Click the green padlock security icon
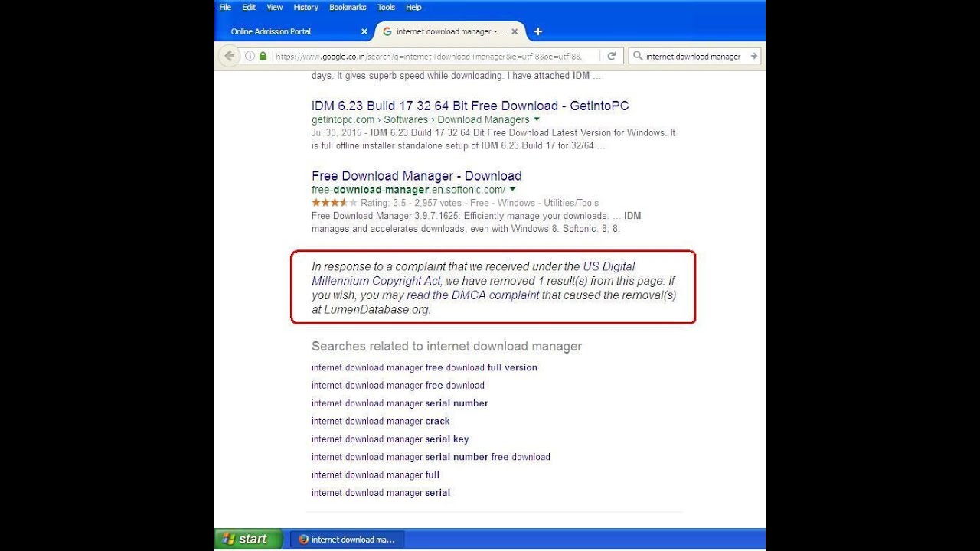 pyautogui.click(x=263, y=56)
